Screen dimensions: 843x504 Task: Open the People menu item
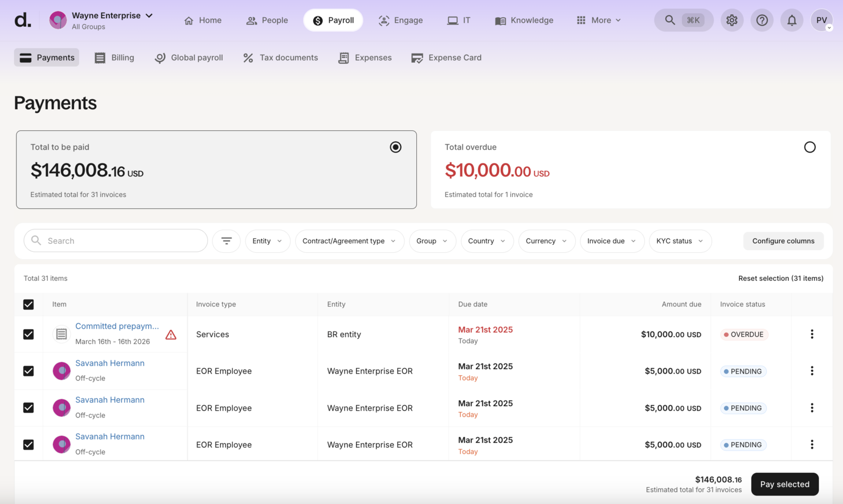[267, 21]
